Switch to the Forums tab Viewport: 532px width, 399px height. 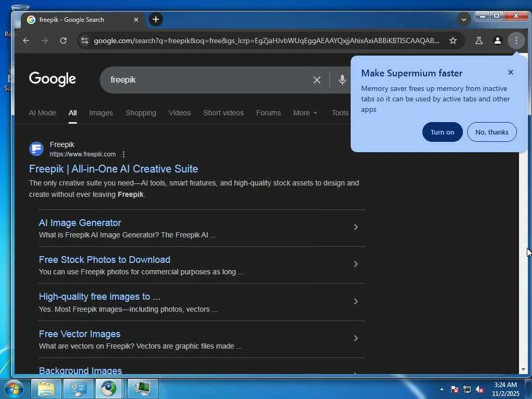269,113
